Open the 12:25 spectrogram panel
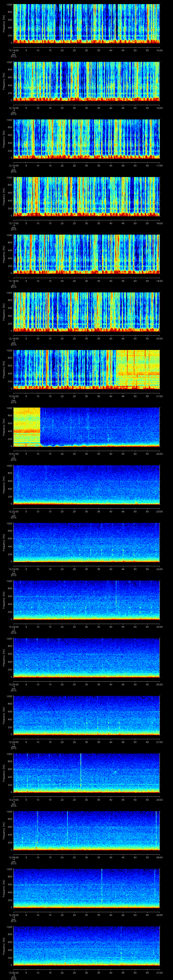 click(87, 657)
